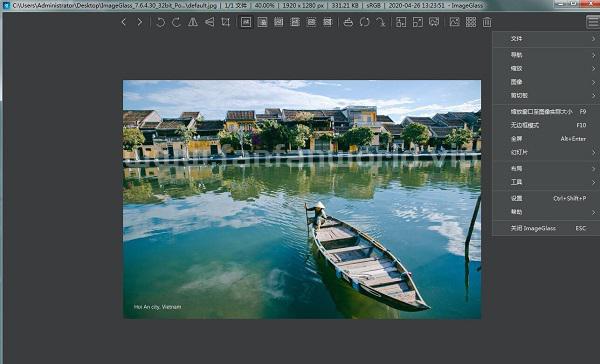Enable Scale to width mode
The width and height of the screenshot is (600, 364).
[x=279, y=22]
